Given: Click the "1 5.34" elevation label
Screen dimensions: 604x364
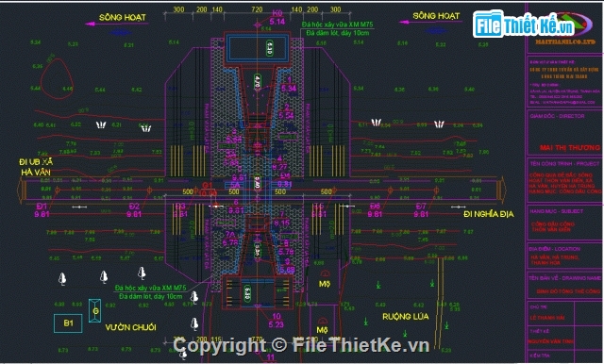Looking at the screenshot, I should click(289, 85).
